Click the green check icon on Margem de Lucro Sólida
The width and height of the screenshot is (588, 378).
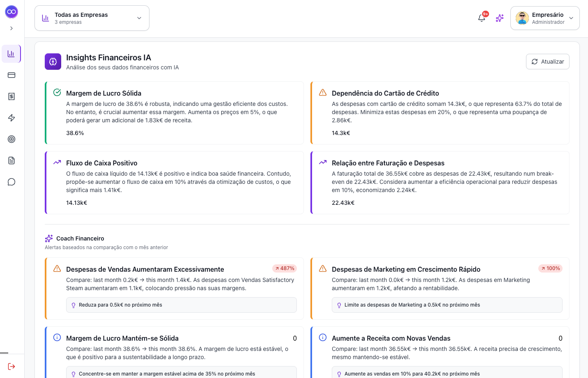point(57,92)
